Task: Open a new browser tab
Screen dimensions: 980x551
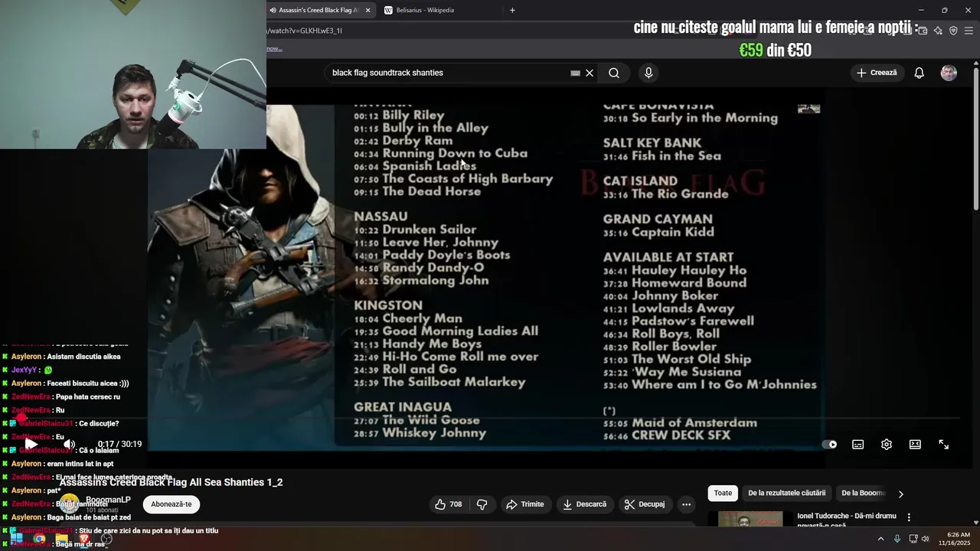Action: coord(512,10)
